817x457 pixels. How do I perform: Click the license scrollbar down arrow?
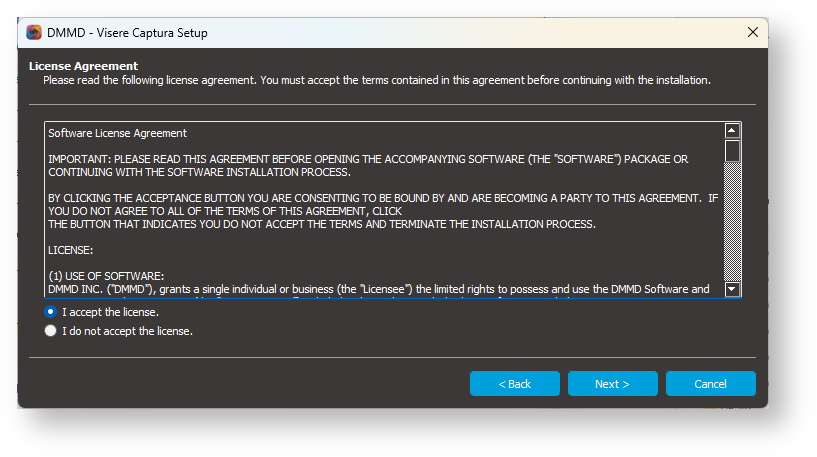pyautogui.click(x=732, y=289)
